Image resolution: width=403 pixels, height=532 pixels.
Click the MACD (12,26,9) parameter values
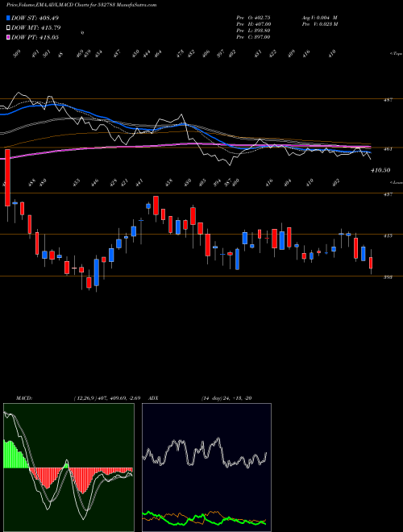coord(106,398)
